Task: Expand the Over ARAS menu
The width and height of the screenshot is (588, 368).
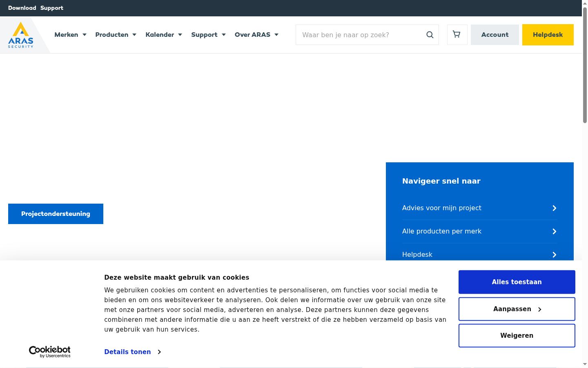Action: pos(256,35)
